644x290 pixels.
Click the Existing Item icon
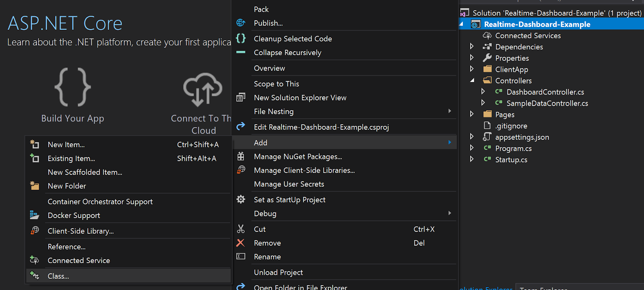[35, 158]
